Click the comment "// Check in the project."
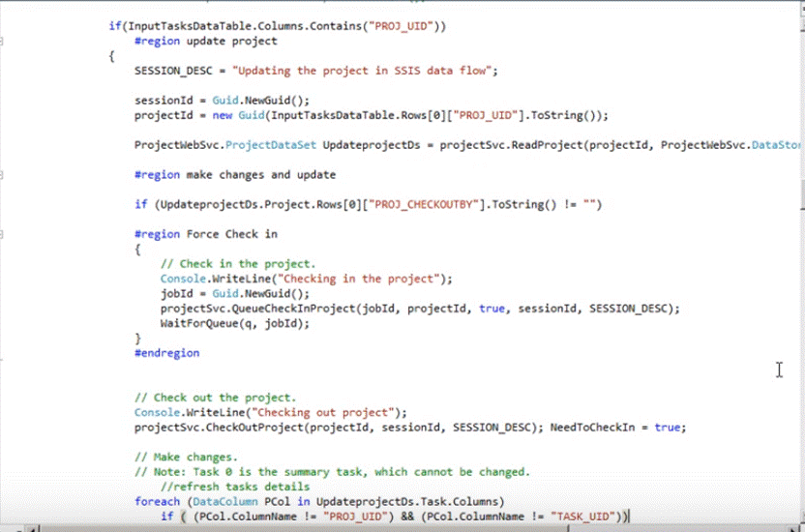Viewport: 805px width, 532px height. [238, 264]
